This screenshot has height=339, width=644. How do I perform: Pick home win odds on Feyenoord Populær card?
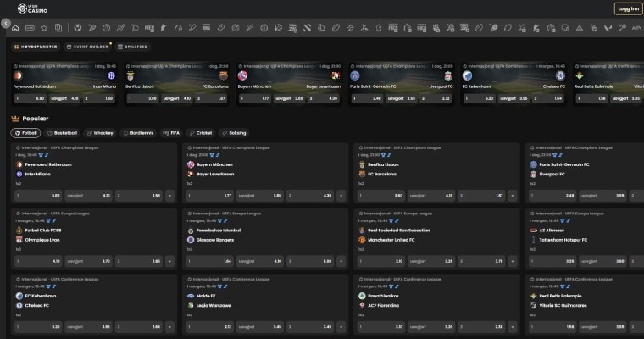(x=38, y=196)
